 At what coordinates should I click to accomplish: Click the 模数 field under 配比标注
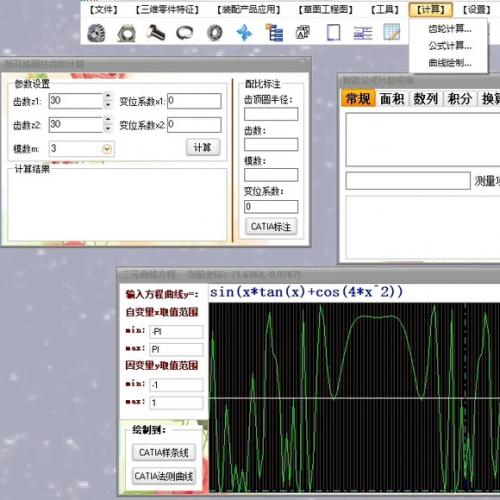click(x=271, y=175)
